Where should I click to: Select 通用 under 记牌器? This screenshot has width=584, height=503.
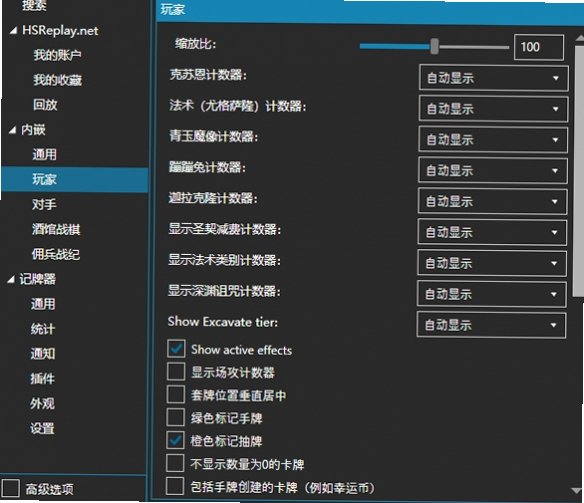click(43, 304)
